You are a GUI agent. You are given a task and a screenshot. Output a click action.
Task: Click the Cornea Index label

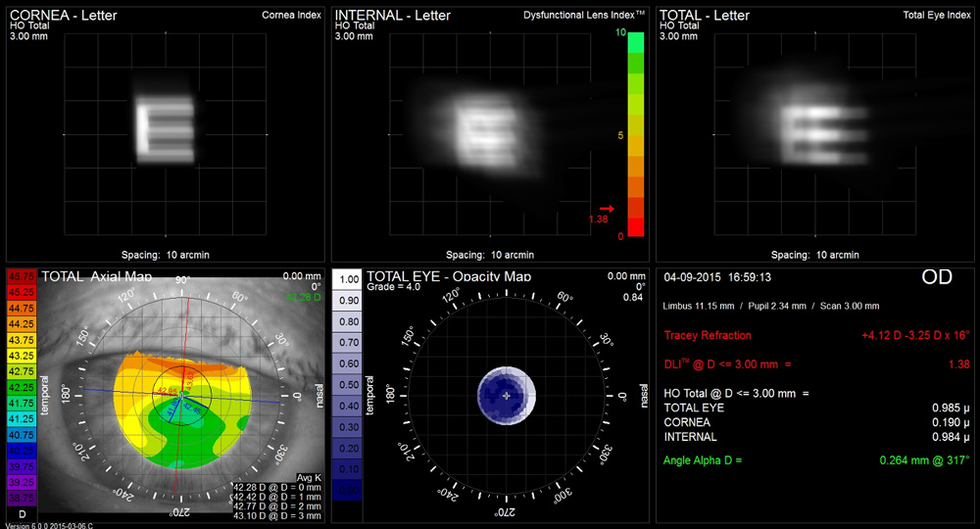pyautogui.click(x=291, y=16)
